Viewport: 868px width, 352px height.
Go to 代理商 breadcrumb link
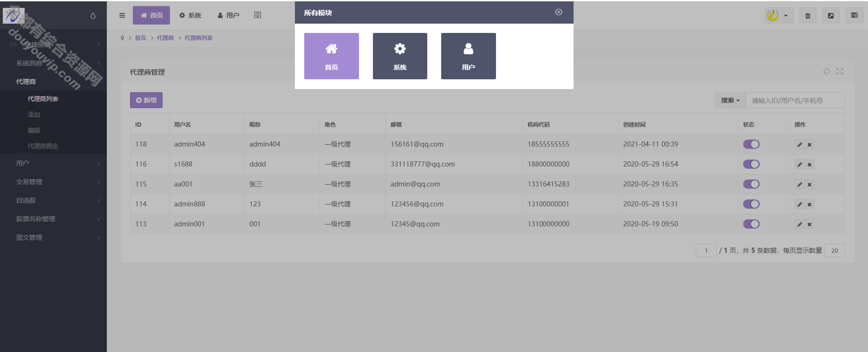click(x=165, y=38)
